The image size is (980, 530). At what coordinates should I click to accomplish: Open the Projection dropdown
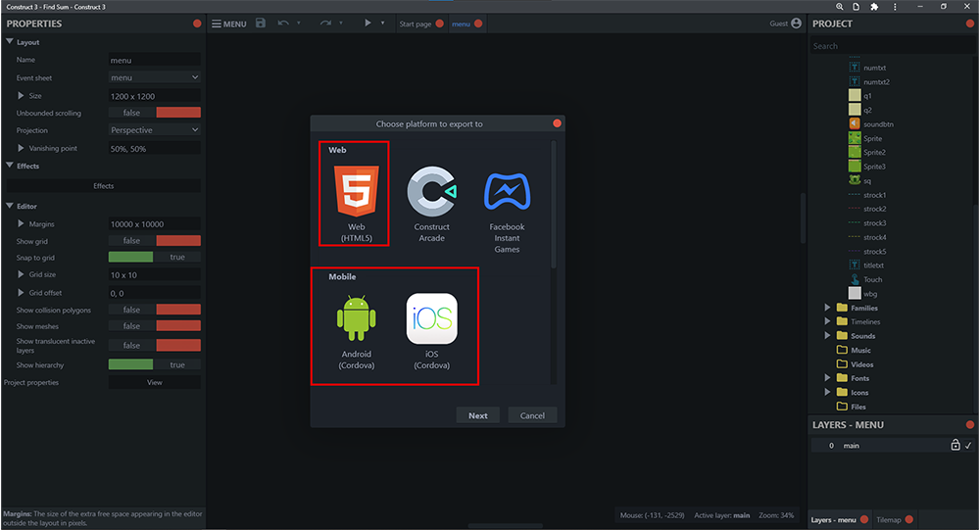[x=155, y=130]
